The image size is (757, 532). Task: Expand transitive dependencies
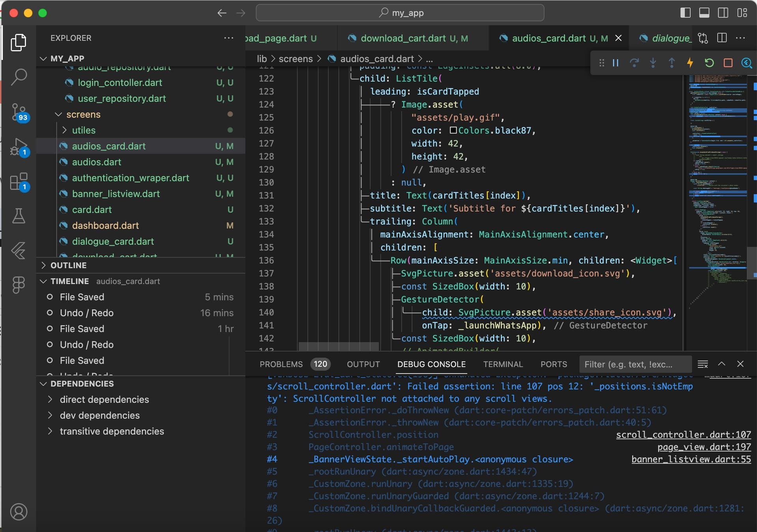pyautogui.click(x=50, y=431)
